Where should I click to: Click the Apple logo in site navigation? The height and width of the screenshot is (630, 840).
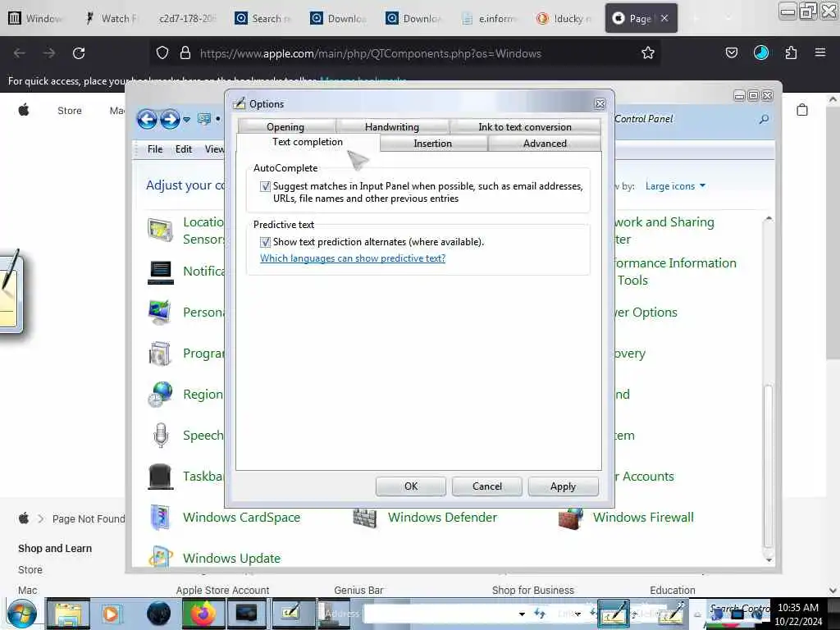click(x=24, y=110)
